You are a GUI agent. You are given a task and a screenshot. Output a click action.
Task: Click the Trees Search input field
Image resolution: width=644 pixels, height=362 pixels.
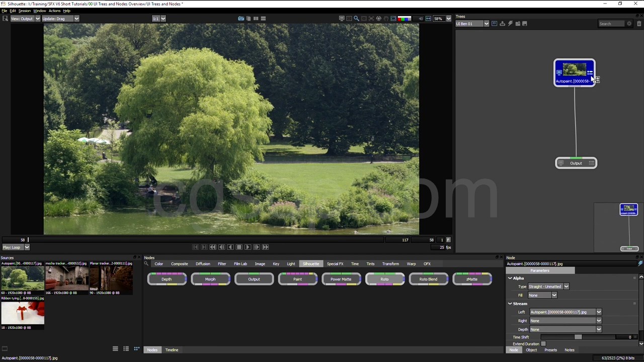click(611, 24)
